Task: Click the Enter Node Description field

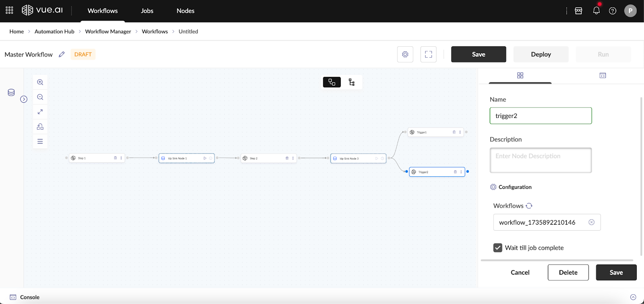Action: [x=541, y=160]
